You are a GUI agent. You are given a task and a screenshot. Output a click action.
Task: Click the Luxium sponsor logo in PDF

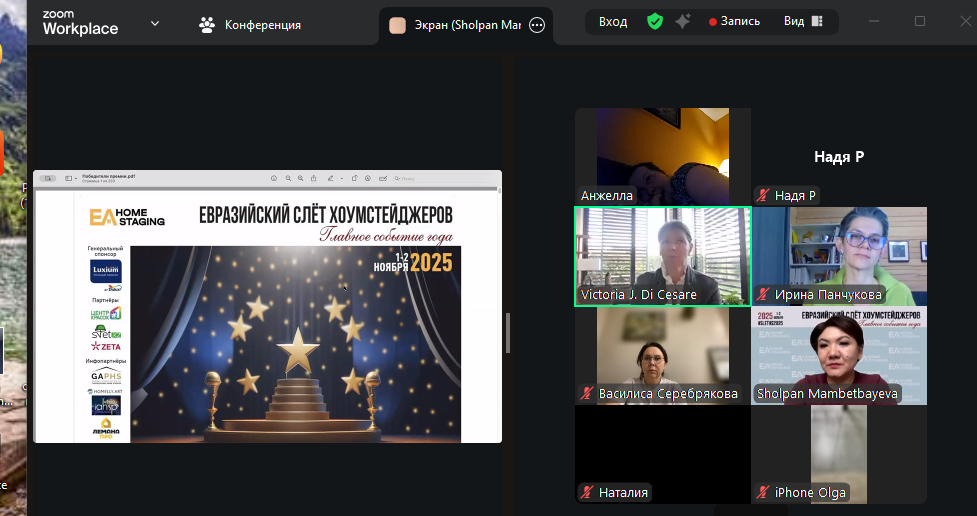click(105, 271)
